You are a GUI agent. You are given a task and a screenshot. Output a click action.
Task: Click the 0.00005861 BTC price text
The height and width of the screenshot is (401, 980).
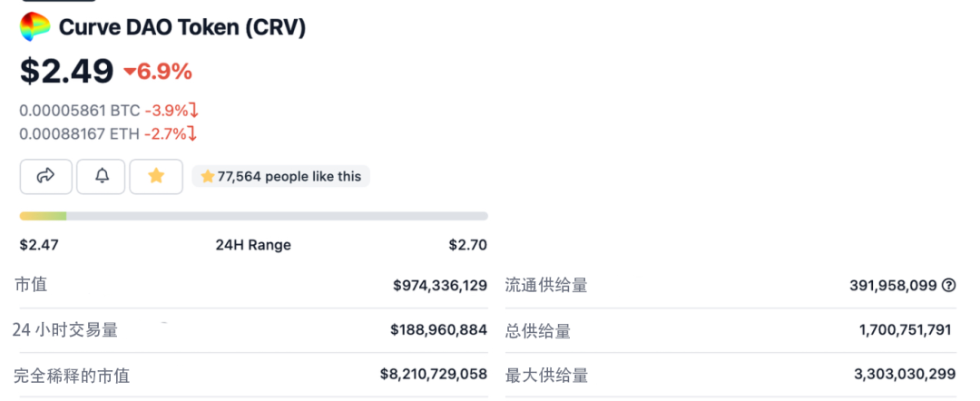click(80, 111)
